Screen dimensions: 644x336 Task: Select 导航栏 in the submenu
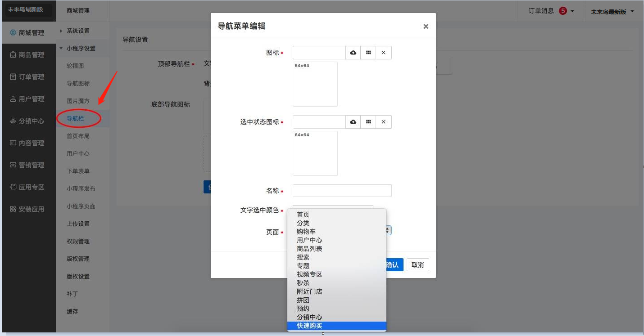click(75, 119)
